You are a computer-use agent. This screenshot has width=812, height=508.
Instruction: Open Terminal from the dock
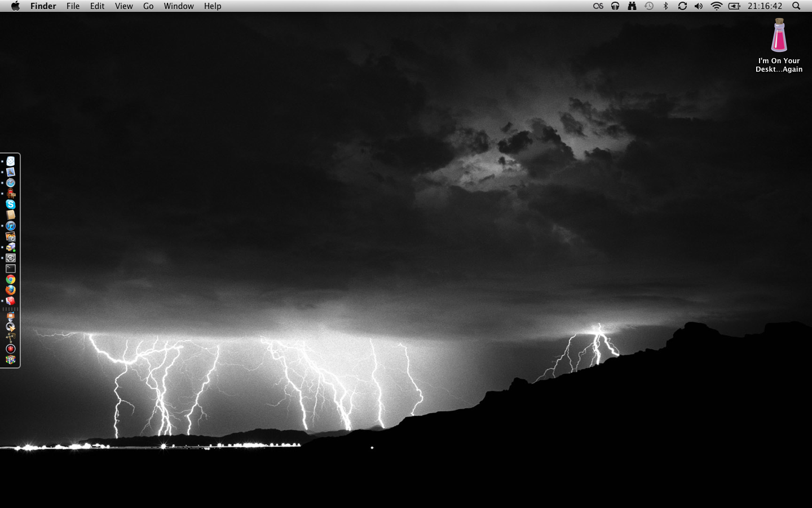point(10,269)
